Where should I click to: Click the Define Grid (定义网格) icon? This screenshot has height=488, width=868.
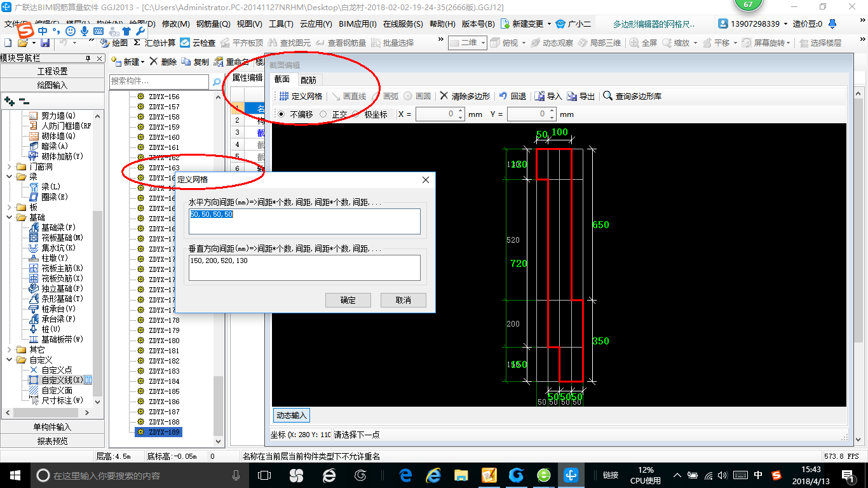(284, 97)
